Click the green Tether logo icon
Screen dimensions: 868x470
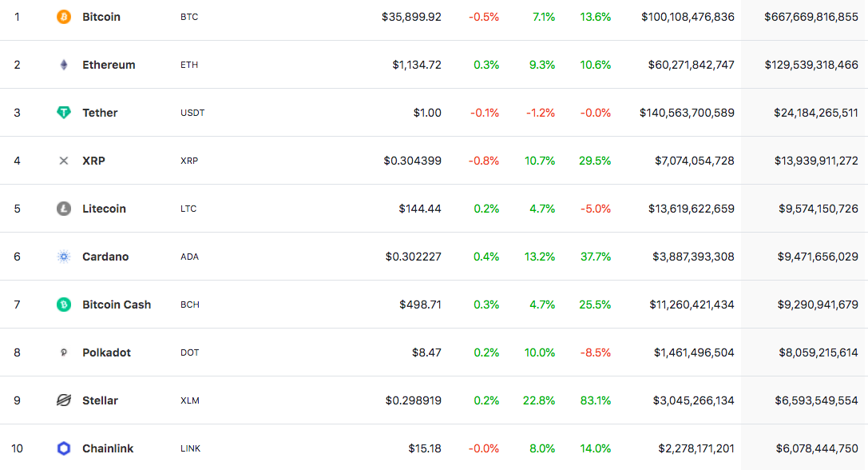coord(64,113)
